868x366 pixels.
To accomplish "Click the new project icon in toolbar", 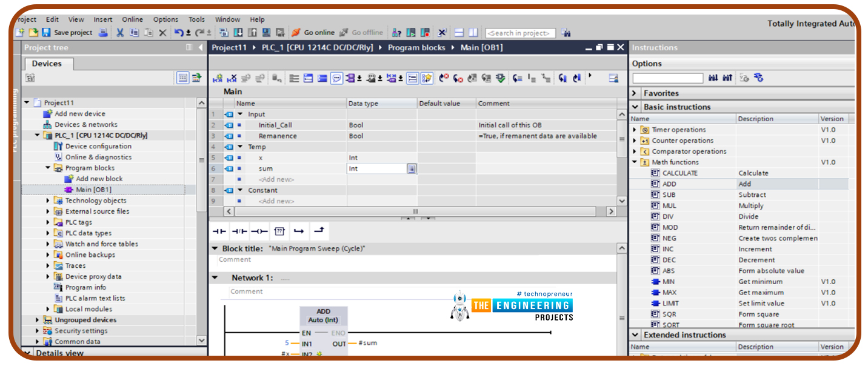I will point(20,33).
